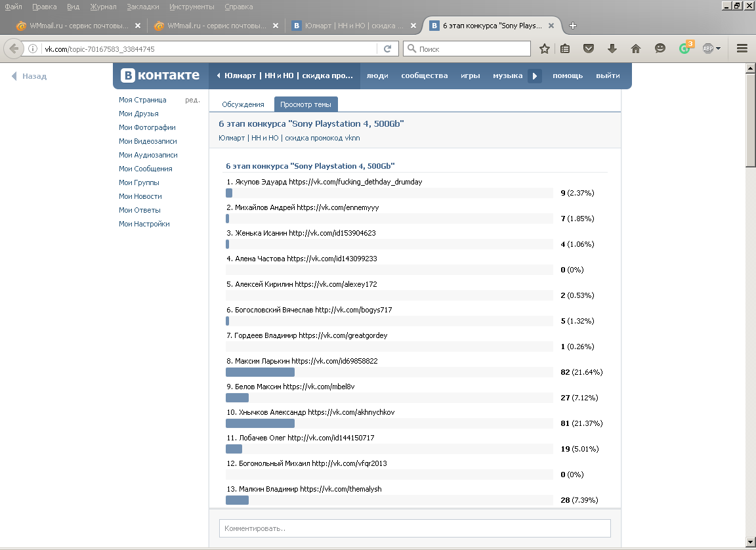756x550 pixels.
Task: Bookmark this page with the star icon
Action: (x=544, y=49)
